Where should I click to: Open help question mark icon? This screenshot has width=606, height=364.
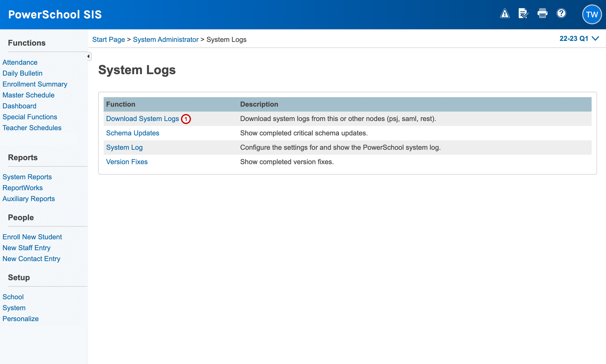point(561,13)
